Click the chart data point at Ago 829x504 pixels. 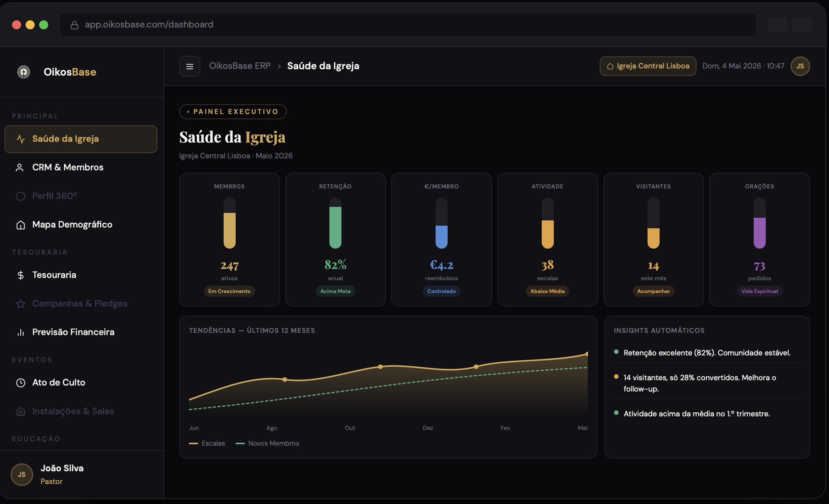click(285, 380)
